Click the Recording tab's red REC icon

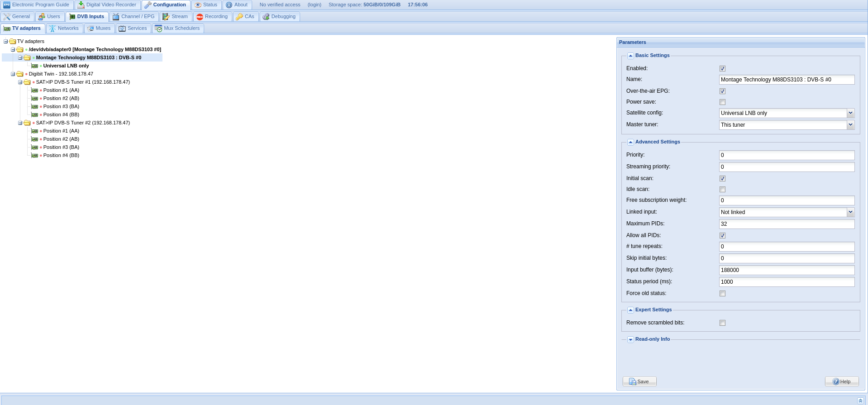pyautogui.click(x=200, y=17)
